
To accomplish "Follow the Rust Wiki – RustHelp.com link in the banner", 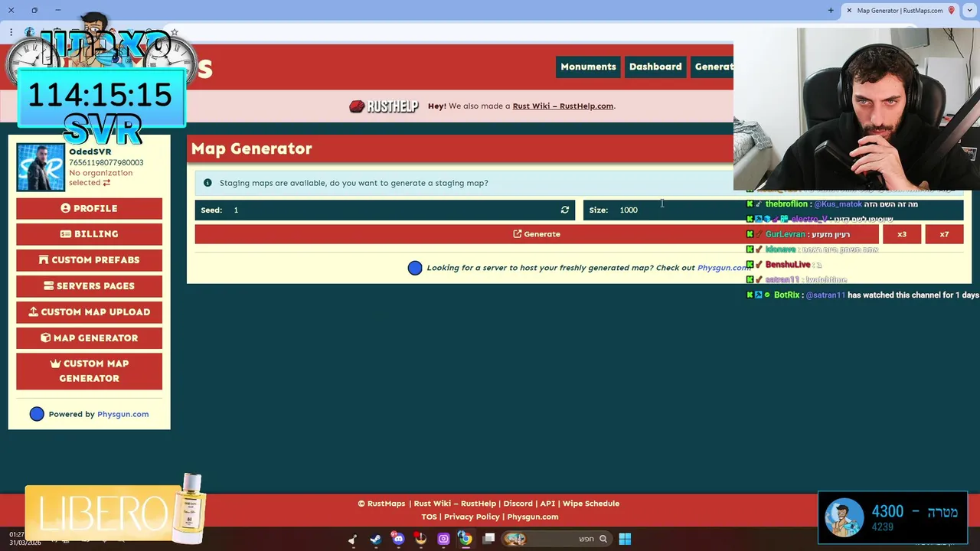I will [x=563, y=106].
